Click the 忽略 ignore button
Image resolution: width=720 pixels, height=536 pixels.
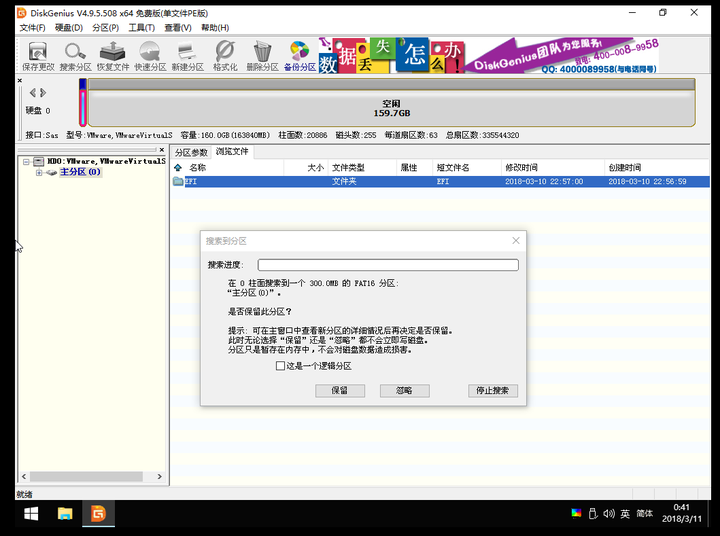tap(405, 390)
